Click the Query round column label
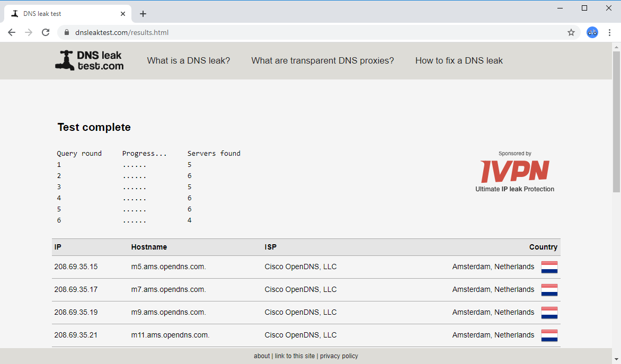The width and height of the screenshot is (621, 364). coord(79,153)
